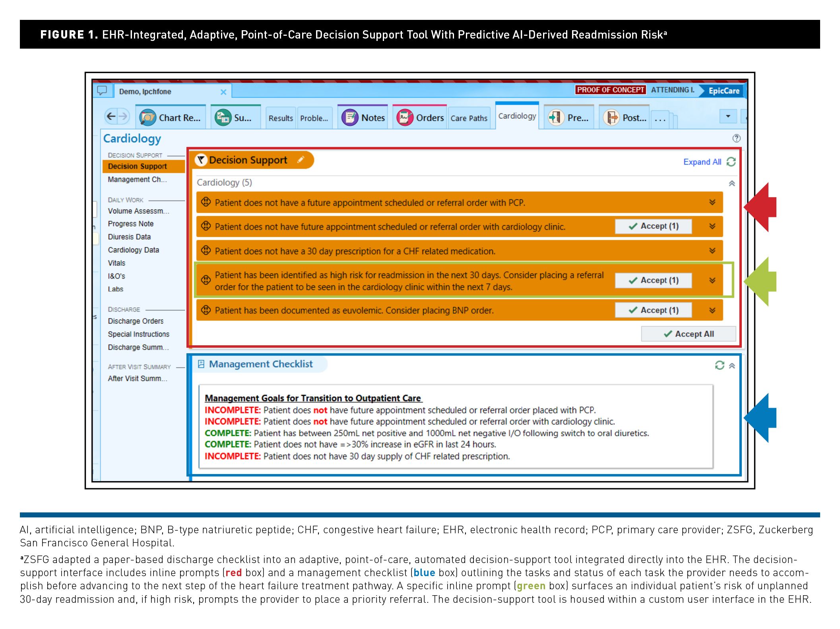This screenshot has height=629, width=840.
Task: Click the chat bubble icon at top left
Action: click(102, 91)
